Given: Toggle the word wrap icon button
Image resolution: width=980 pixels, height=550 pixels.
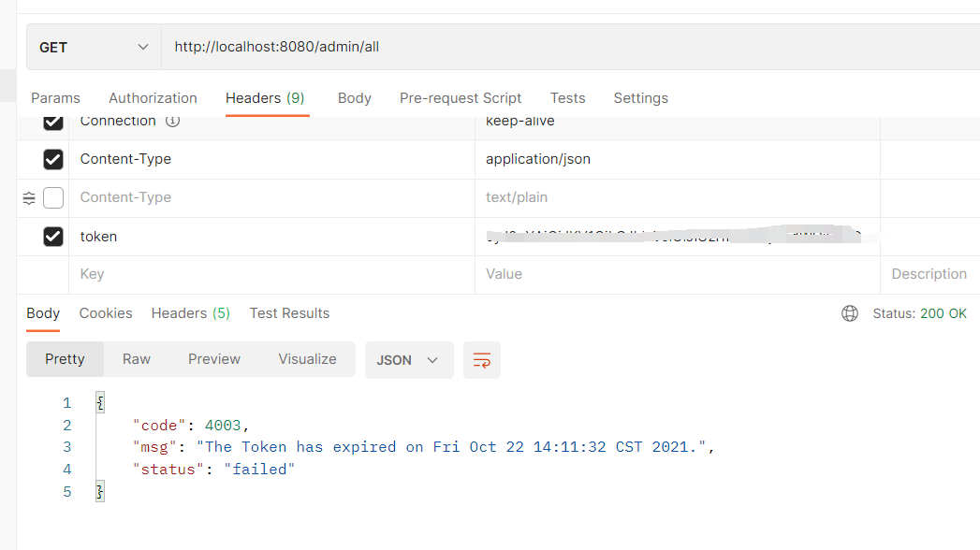Looking at the screenshot, I should coord(482,360).
